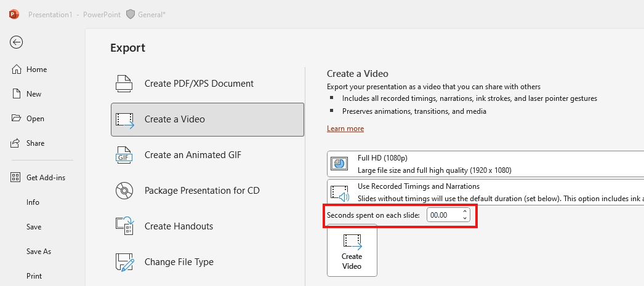Screen dimensions: 644x286
Task: Click the Create Handouts icon
Action: click(125, 226)
